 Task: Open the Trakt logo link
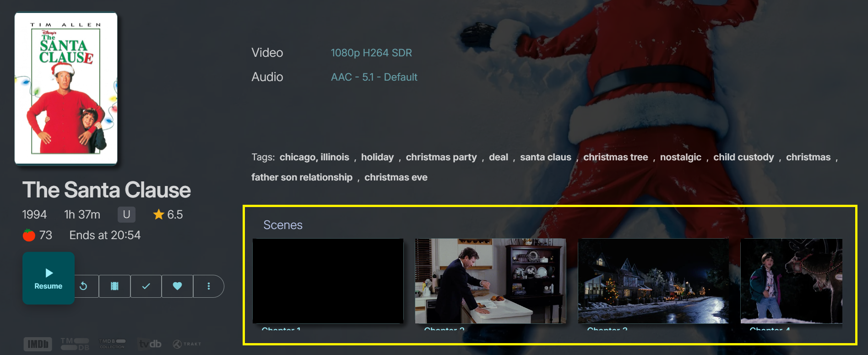tap(187, 344)
